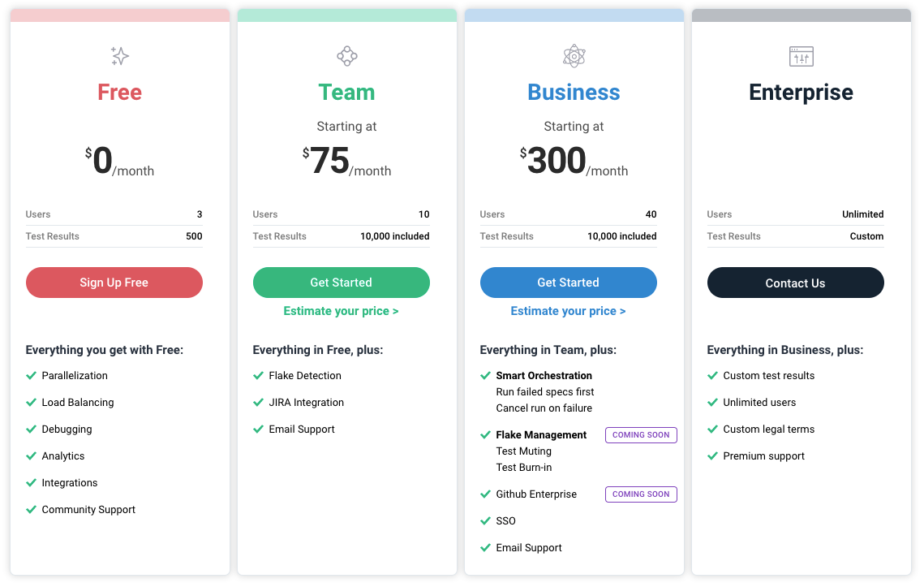Screen dimensions: 924x587
Task: Click the sparkle icon above Free plan
Action: (x=120, y=56)
